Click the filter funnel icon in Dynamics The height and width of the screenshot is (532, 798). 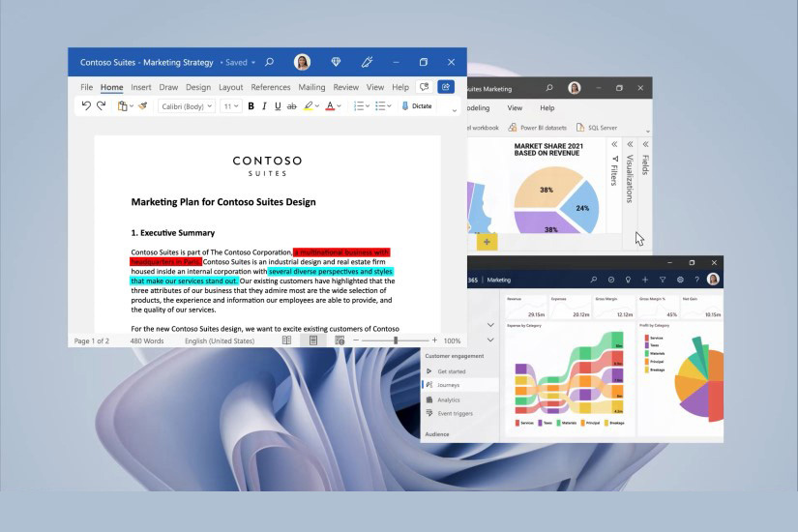pyautogui.click(x=663, y=280)
